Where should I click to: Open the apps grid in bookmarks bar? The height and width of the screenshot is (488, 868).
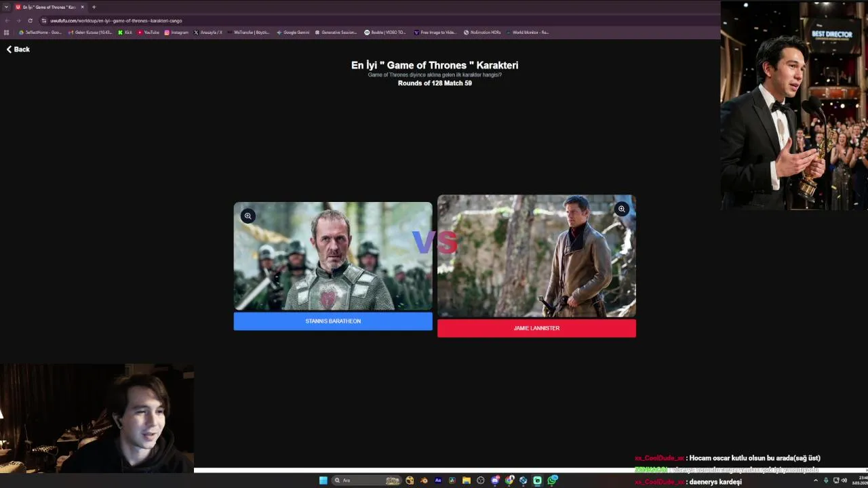(7, 33)
